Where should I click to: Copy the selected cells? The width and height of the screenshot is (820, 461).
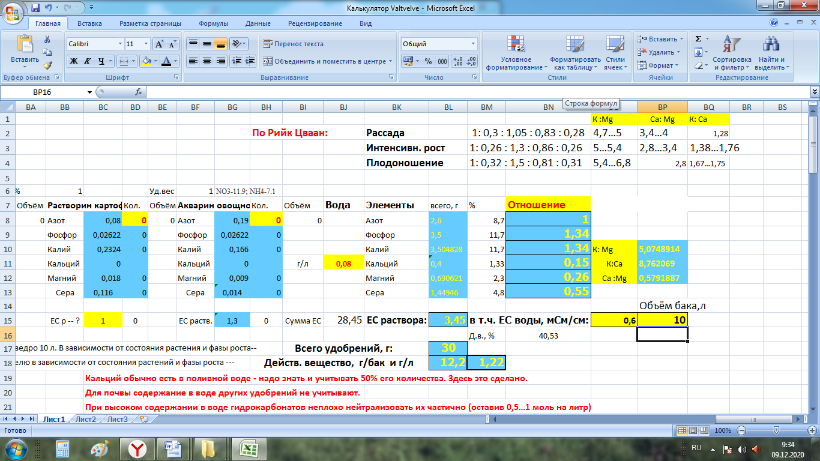point(47,52)
